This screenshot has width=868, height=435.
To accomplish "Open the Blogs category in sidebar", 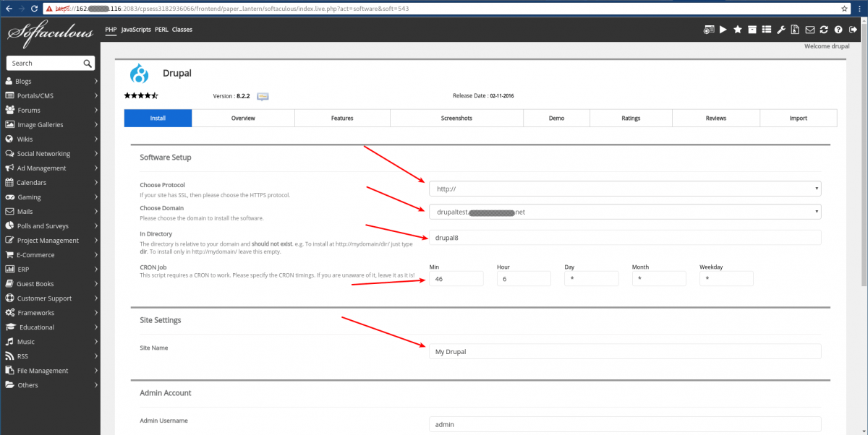I will [25, 81].
